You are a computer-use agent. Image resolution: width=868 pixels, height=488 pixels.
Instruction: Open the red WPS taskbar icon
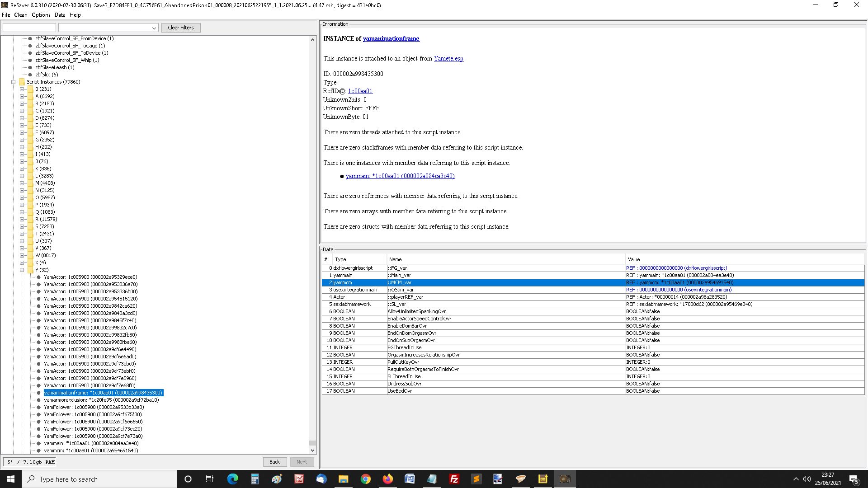tap(299, 479)
